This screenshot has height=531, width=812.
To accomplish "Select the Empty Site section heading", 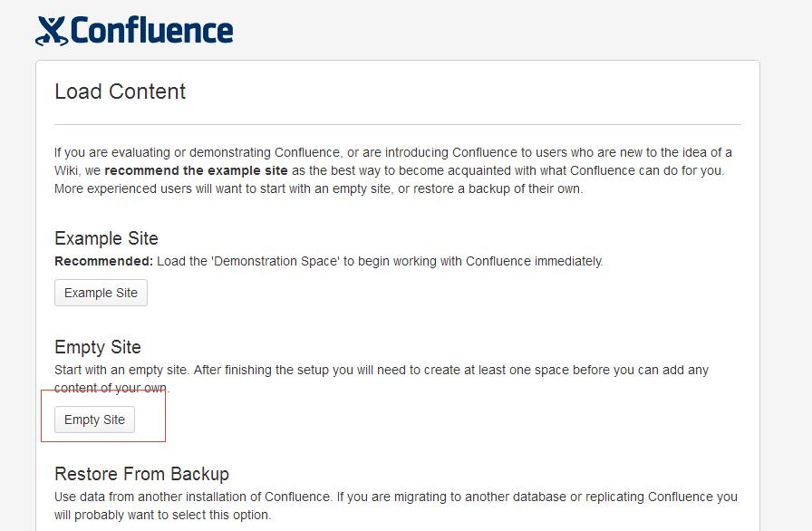I will (98, 347).
